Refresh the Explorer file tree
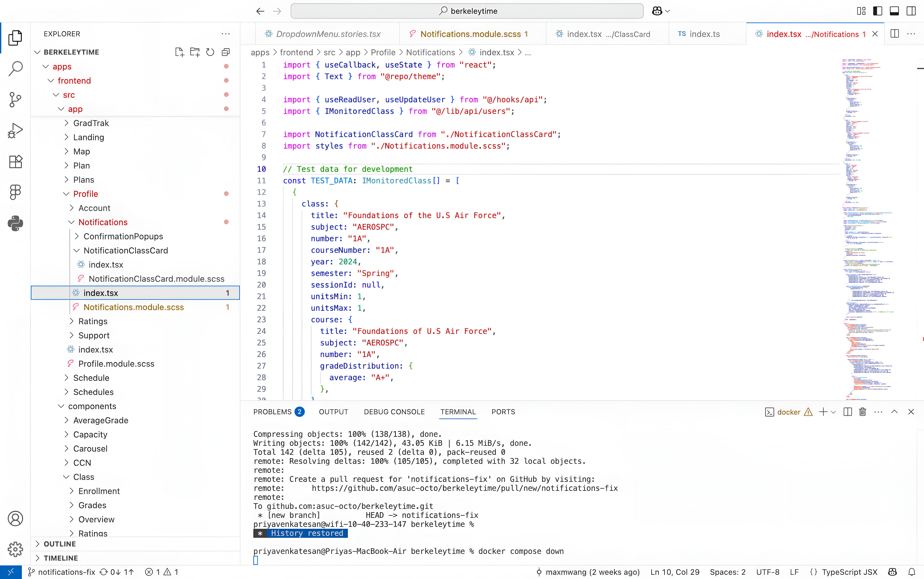The image size is (924, 579). pos(210,52)
